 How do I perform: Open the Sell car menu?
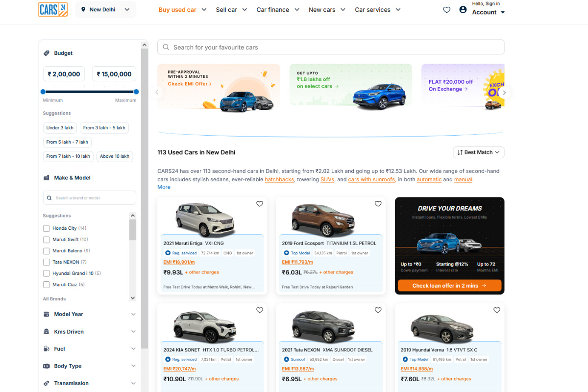pyautogui.click(x=231, y=10)
